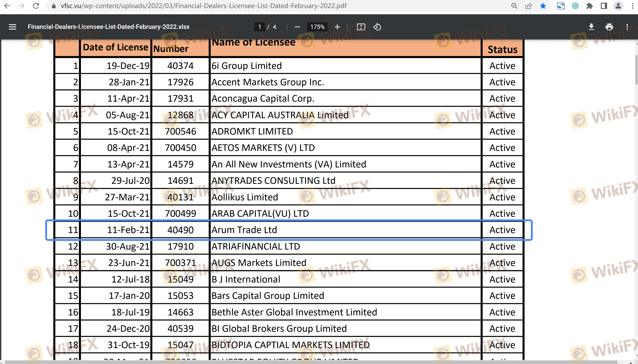Click the browser back arrow
Image resolution: width=638 pixels, height=364 pixels.
pyautogui.click(x=7, y=6)
